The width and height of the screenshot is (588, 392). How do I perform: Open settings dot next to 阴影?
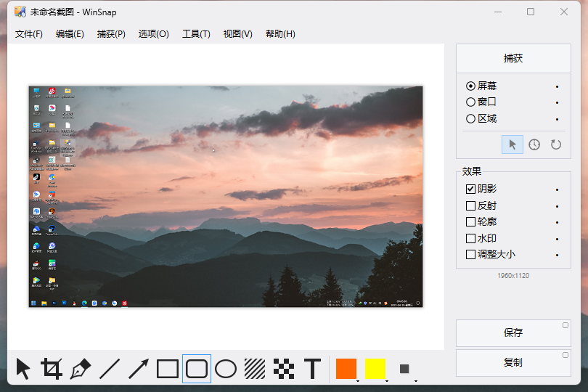tap(558, 189)
